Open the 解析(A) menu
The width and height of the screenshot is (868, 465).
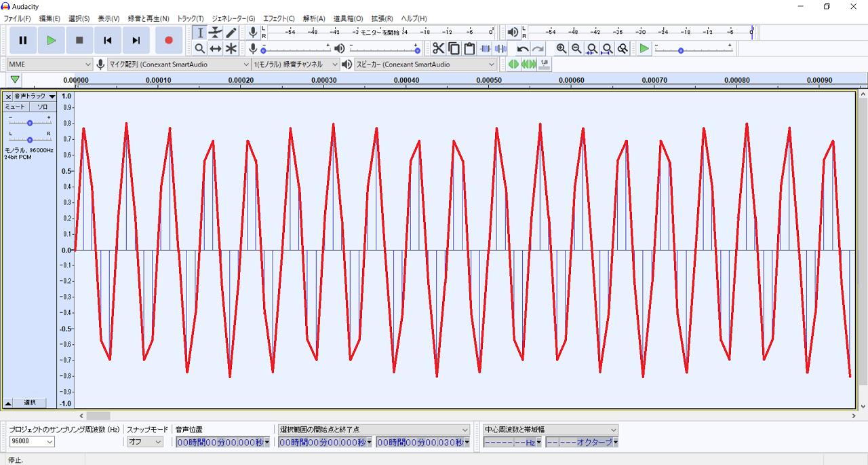pos(314,18)
